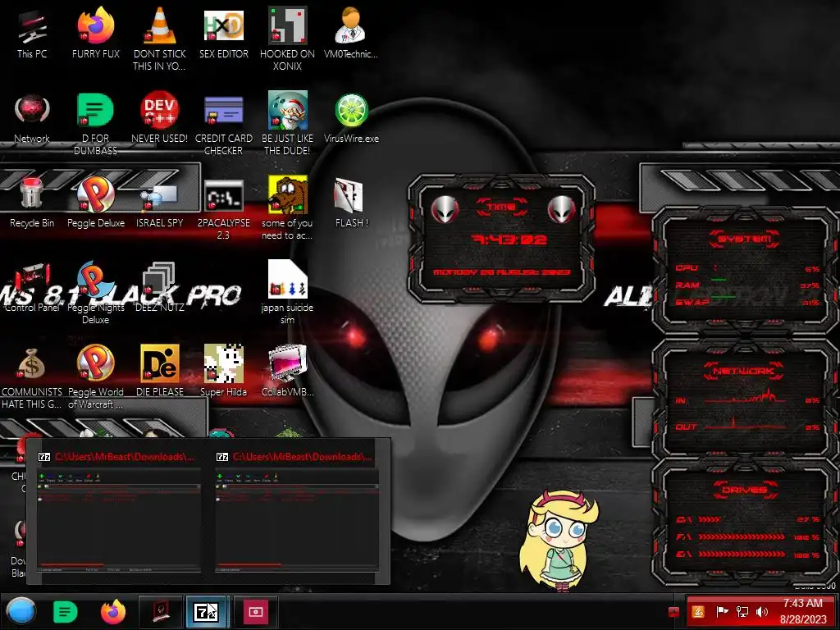The image size is (840, 630).
Task: Click the F:\ drive usage bar
Action: (742, 536)
